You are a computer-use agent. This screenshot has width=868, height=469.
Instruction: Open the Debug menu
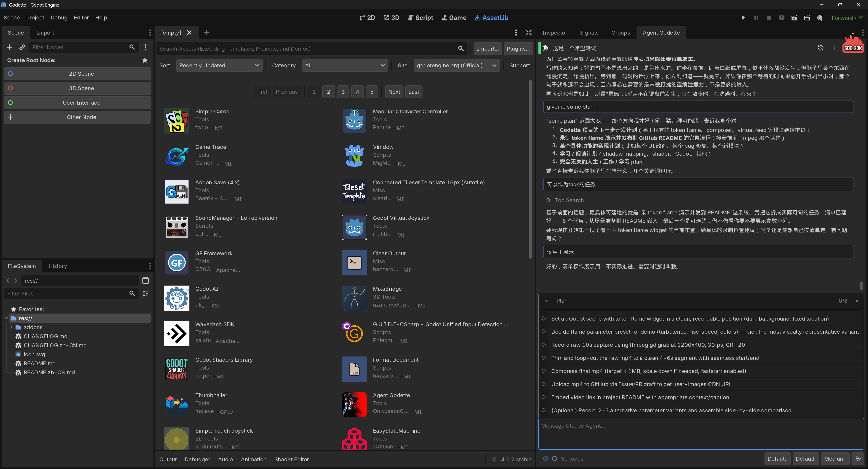[x=59, y=17]
